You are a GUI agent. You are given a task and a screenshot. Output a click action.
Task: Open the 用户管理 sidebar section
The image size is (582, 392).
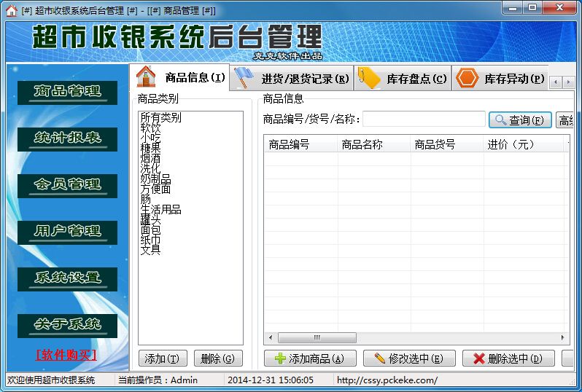pos(68,232)
